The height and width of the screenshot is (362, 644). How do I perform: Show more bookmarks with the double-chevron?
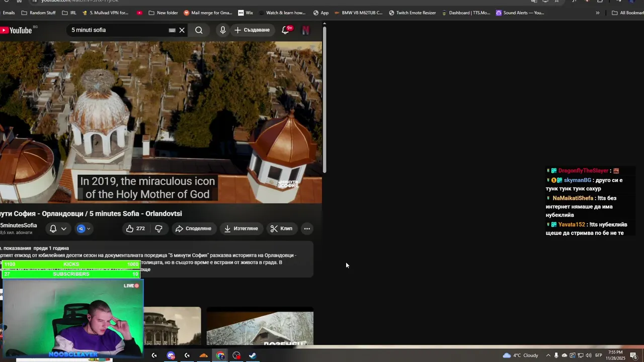pyautogui.click(x=598, y=13)
